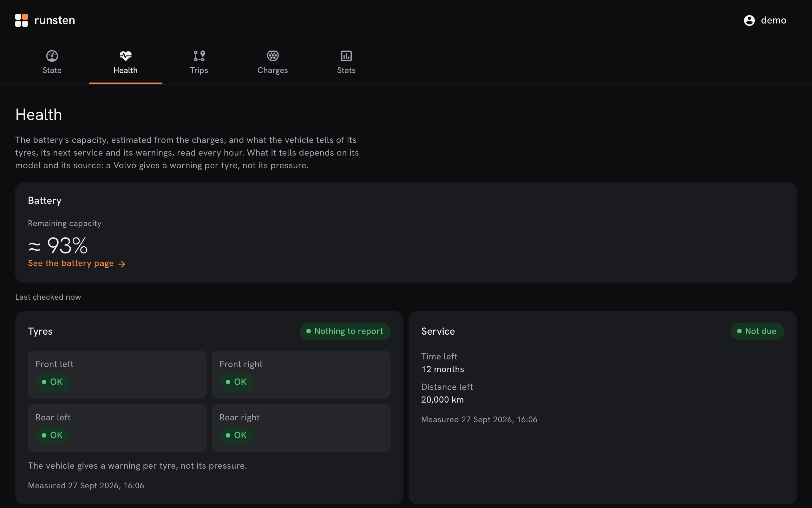
Task: Click the Stats bar chart icon
Action: (x=346, y=56)
